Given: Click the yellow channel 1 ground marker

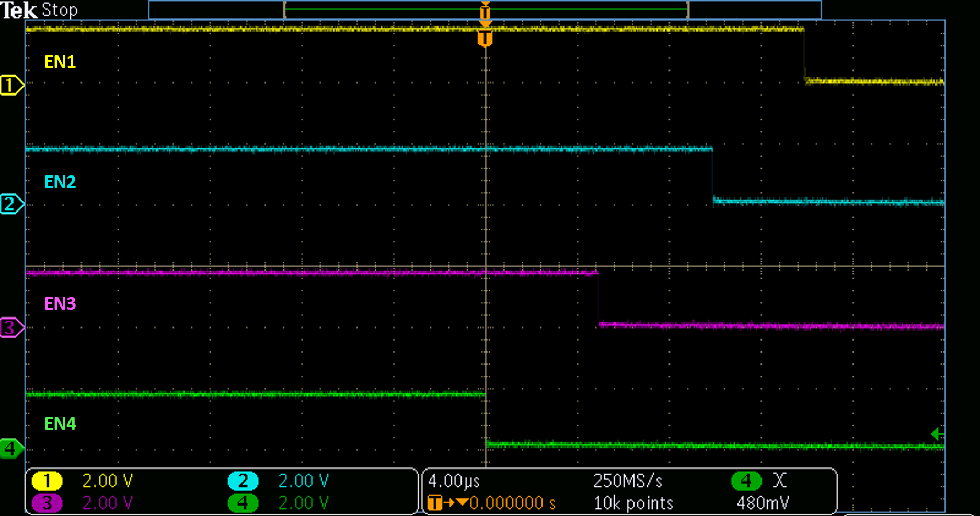Looking at the screenshot, I should (11, 85).
